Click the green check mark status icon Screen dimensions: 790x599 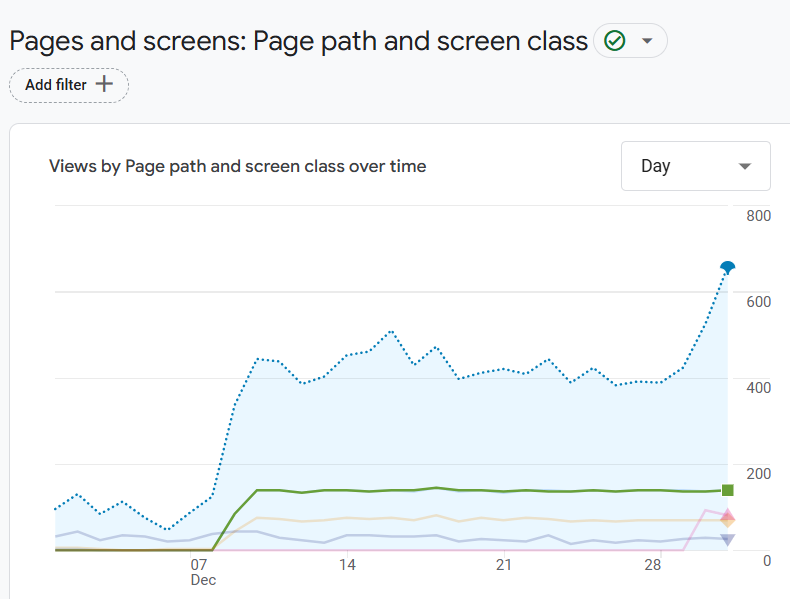pos(615,41)
